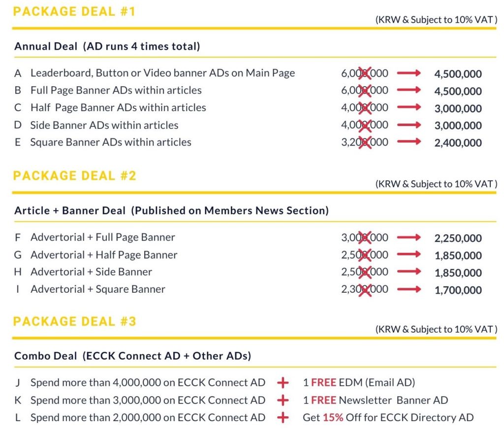Screen dimensions: 504x432
Task: Click Side Banner ADs within articles label
Action: 104,125
